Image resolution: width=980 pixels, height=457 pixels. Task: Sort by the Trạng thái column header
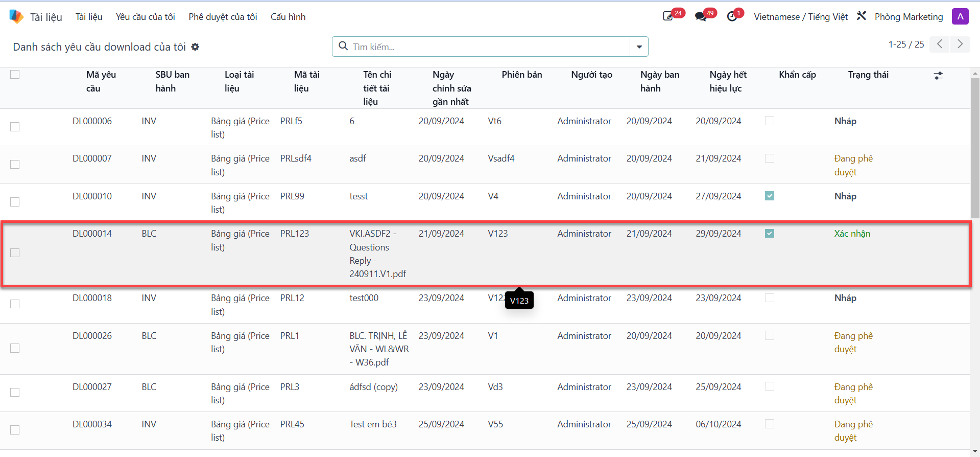click(868, 75)
